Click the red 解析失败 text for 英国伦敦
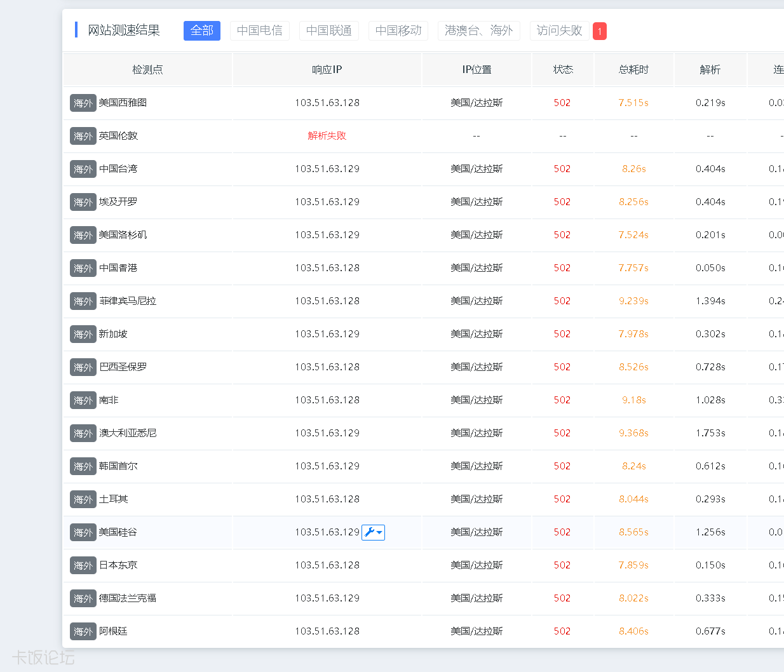The image size is (784, 672). [327, 136]
